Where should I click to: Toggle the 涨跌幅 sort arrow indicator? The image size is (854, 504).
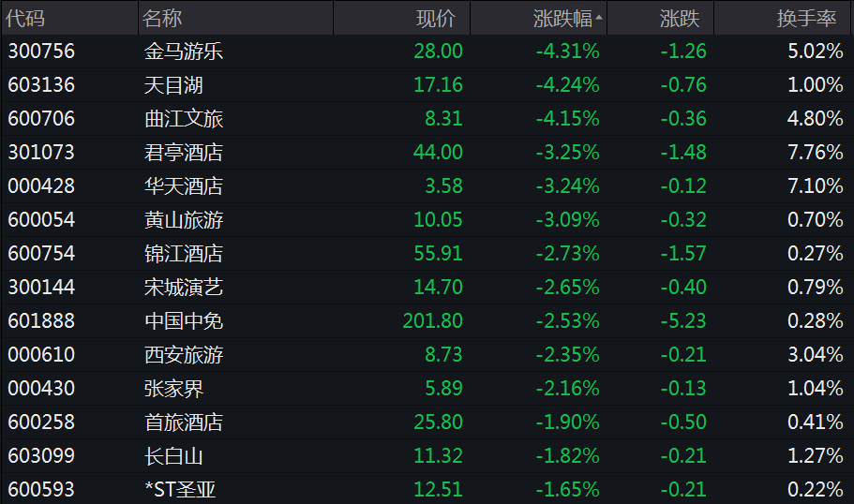[599, 18]
